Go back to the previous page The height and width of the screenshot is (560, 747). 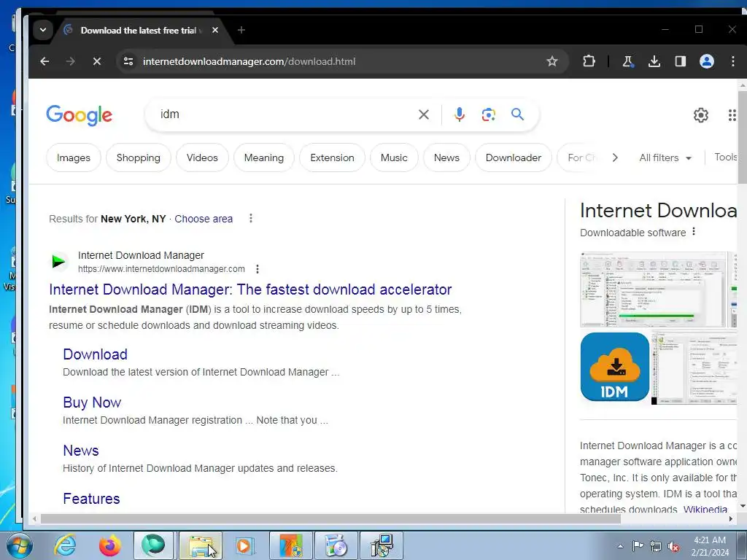44,61
